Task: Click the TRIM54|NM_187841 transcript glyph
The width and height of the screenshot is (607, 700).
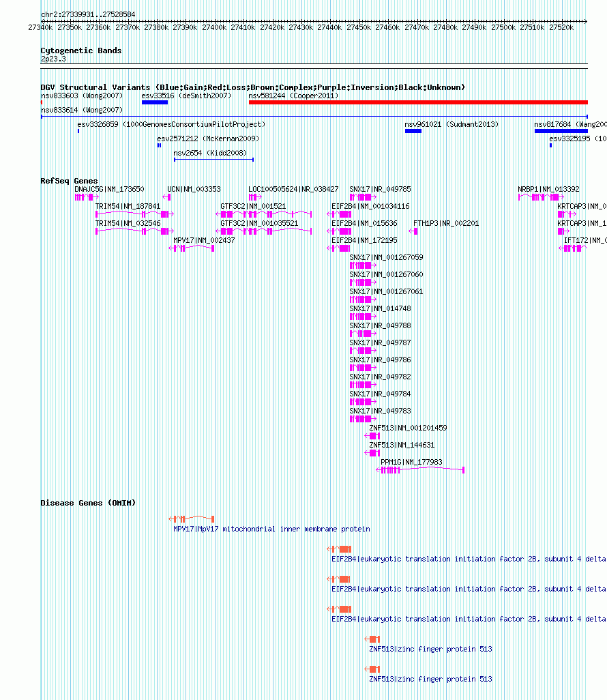Action: [134, 214]
